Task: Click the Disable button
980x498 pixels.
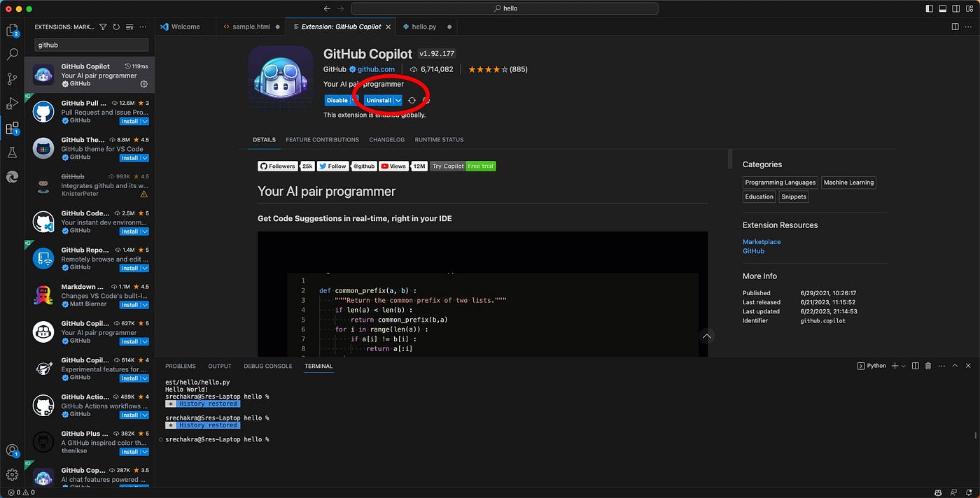Action: coord(337,101)
